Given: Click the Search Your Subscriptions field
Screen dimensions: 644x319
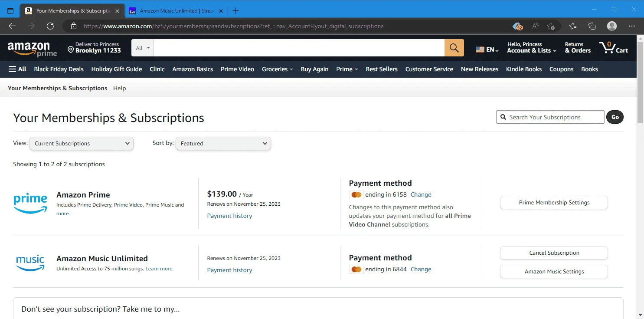Looking at the screenshot, I should [550, 117].
